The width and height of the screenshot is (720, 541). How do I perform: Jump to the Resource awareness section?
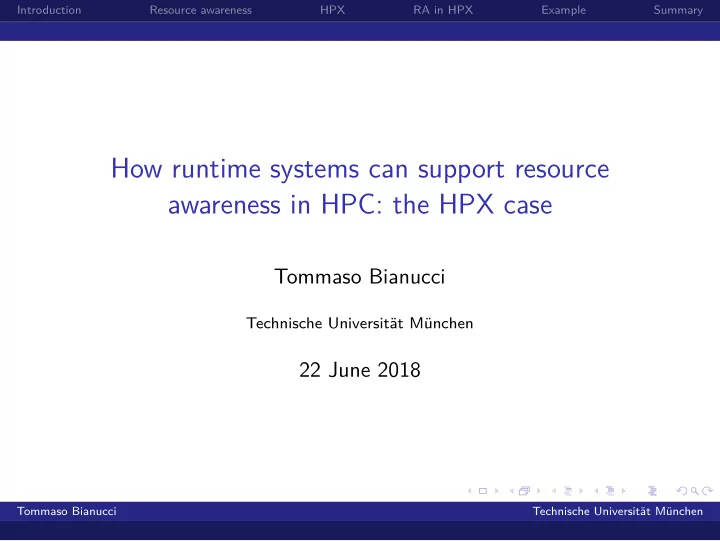click(x=201, y=10)
